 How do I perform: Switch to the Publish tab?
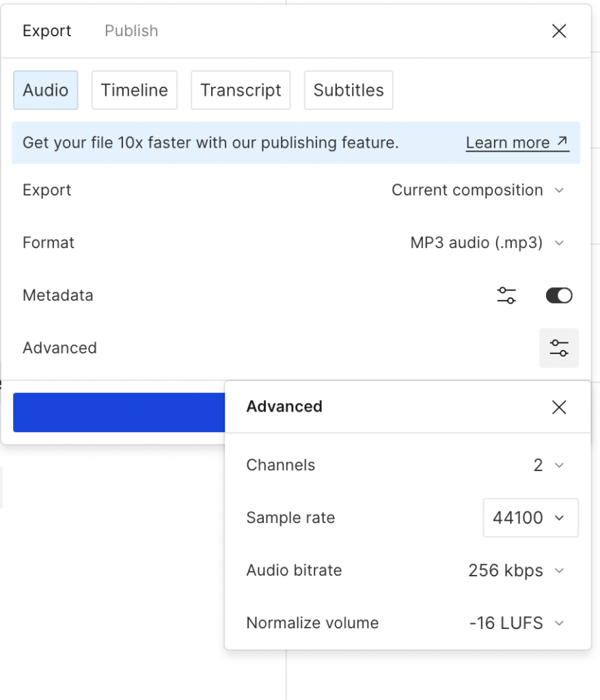click(131, 31)
